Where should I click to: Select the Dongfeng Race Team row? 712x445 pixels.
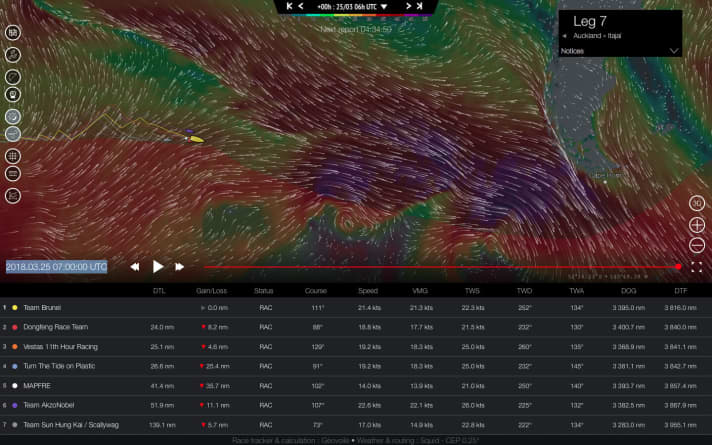click(x=356, y=327)
